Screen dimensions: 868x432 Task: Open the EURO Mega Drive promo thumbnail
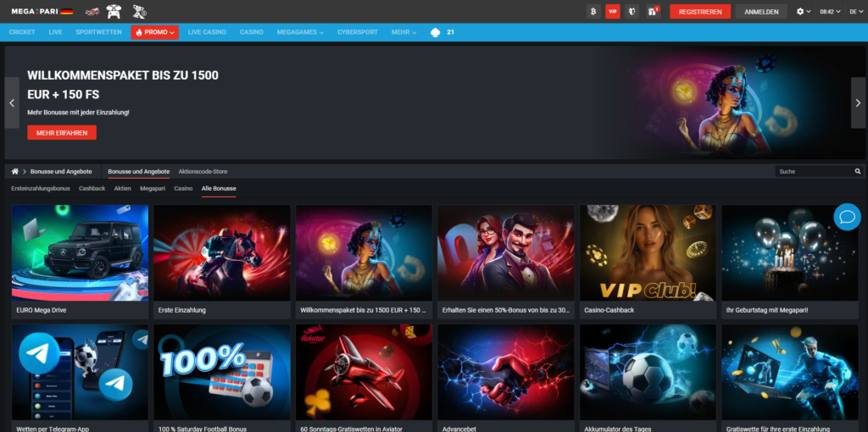coord(80,252)
